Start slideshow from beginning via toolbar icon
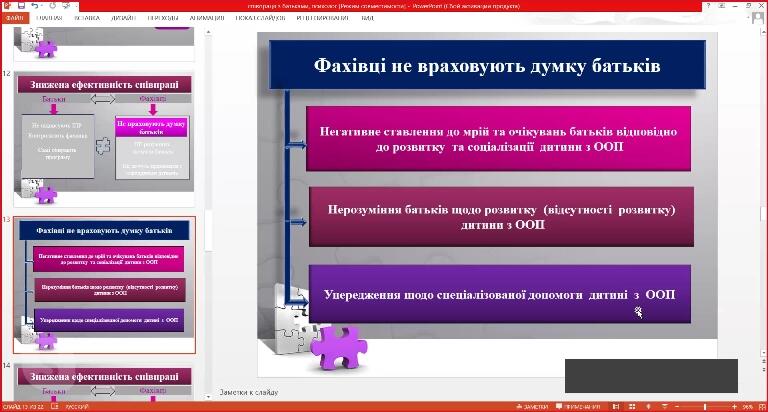Viewport: 768px width, 412px height. coord(67,5)
